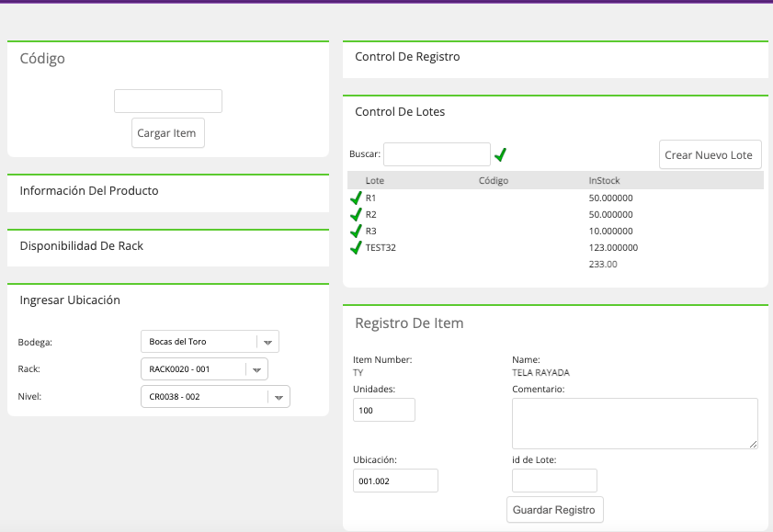The height and width of the screenshot is (532, 773).
Task: Click the Unidades field containing 100
Action: (x=384, y=410)
